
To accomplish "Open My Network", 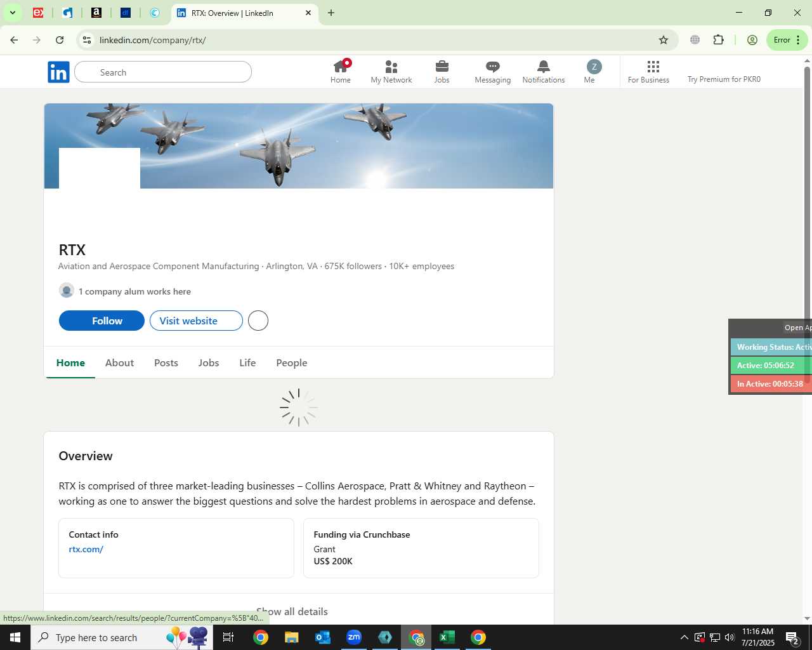I will click(391, 72).
